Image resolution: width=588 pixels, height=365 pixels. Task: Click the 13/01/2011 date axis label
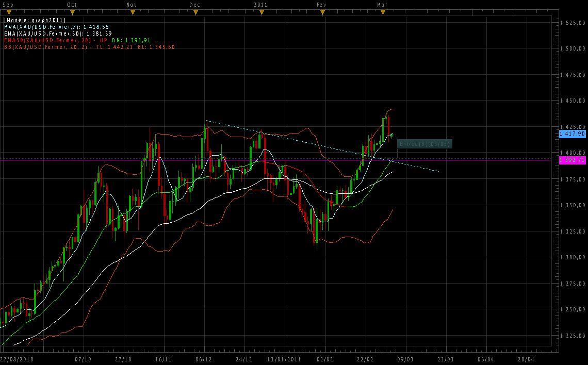point(284,360)
